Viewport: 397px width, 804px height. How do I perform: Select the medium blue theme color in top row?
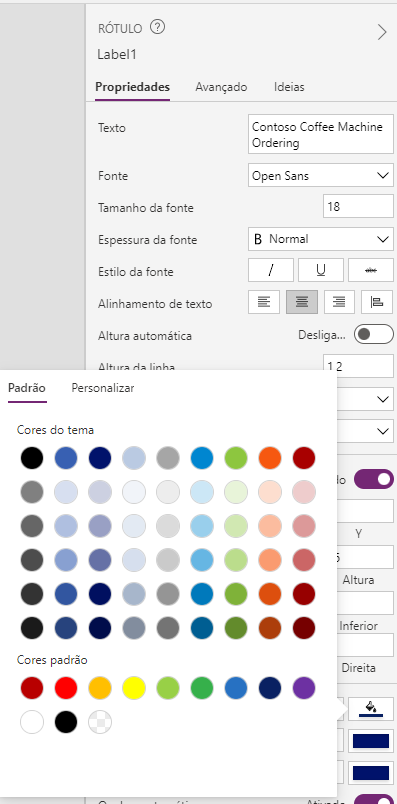(66, 457)
